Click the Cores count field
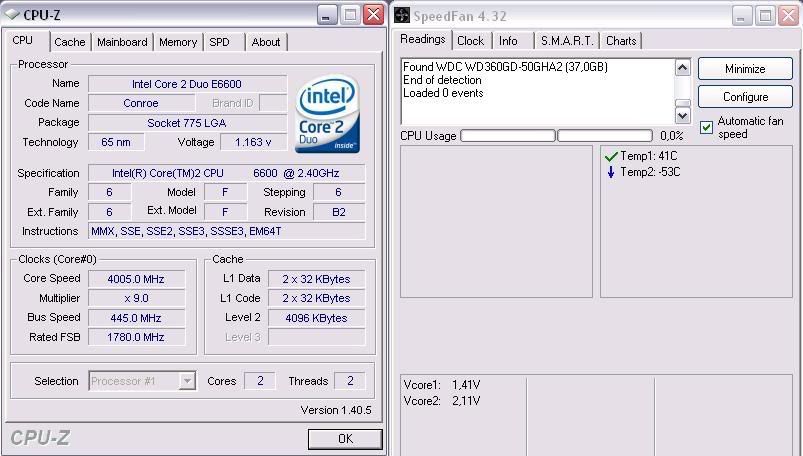The image size is (803, 456). pyautogui.click(x=260, y=381)
